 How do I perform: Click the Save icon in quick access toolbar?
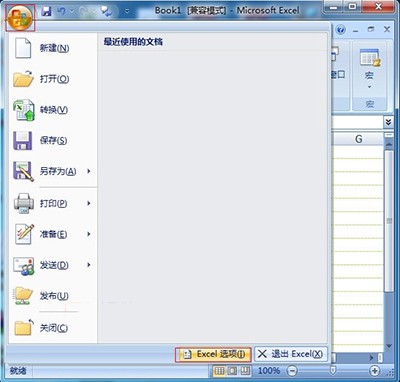46,12
